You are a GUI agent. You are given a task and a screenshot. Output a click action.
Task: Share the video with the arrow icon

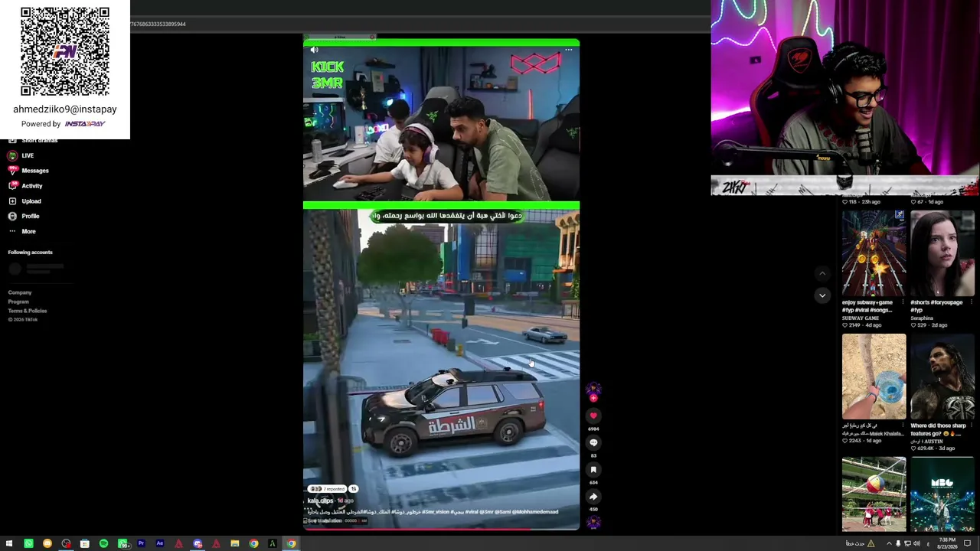click(593, 496)
